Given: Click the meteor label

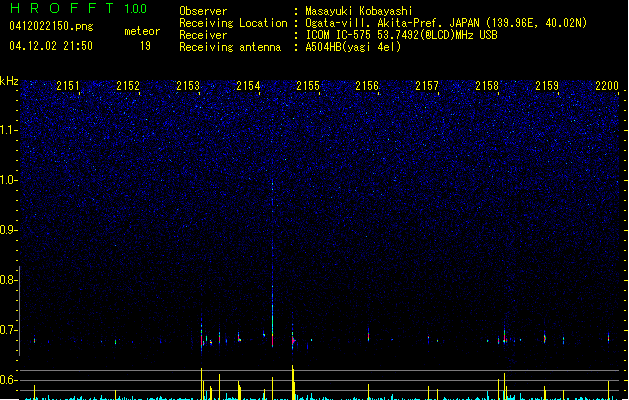Looking at the screenshot, I should (x=142, y=31).
